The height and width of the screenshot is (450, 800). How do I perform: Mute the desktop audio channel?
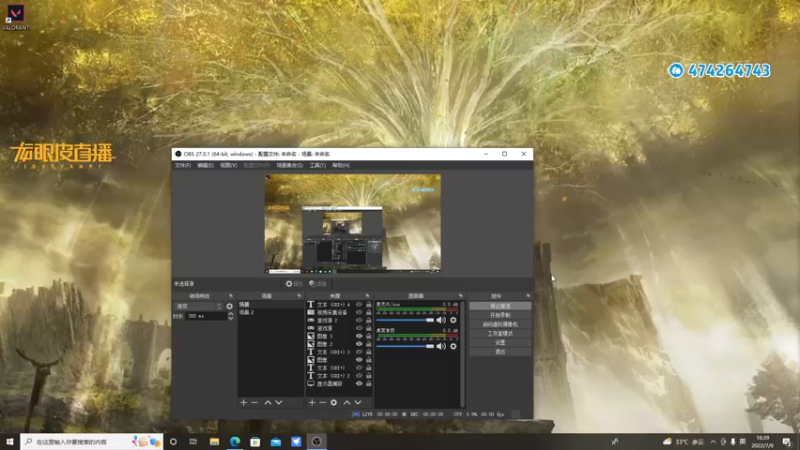[441, 346]
